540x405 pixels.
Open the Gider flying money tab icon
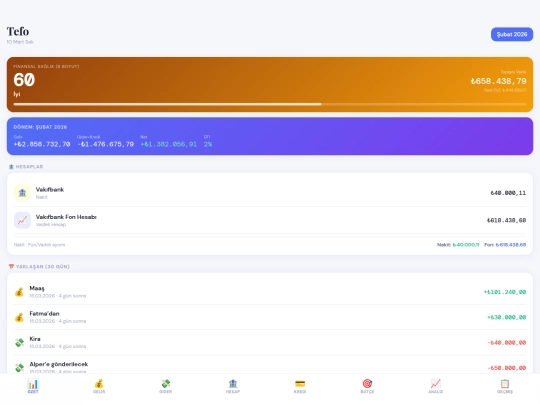166,383
